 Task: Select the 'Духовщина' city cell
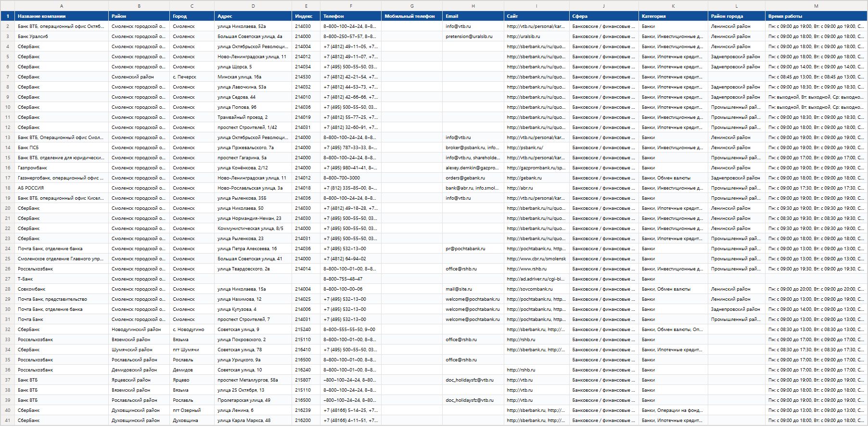192,421
